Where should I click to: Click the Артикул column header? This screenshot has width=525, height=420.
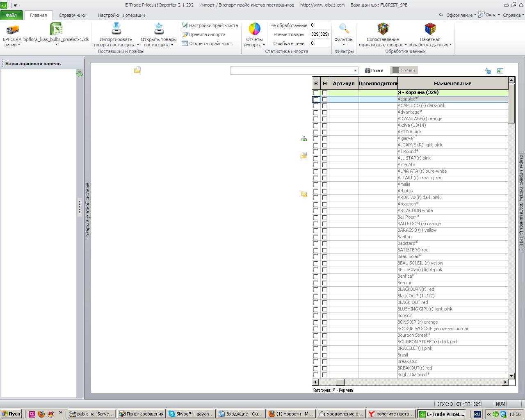[344, 83]
